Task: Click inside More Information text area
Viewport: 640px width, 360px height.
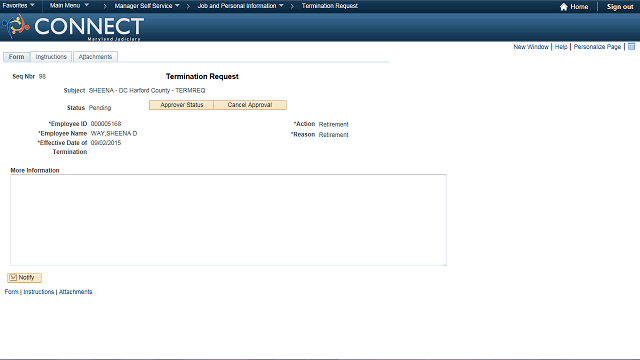Action: coord(229,220)
